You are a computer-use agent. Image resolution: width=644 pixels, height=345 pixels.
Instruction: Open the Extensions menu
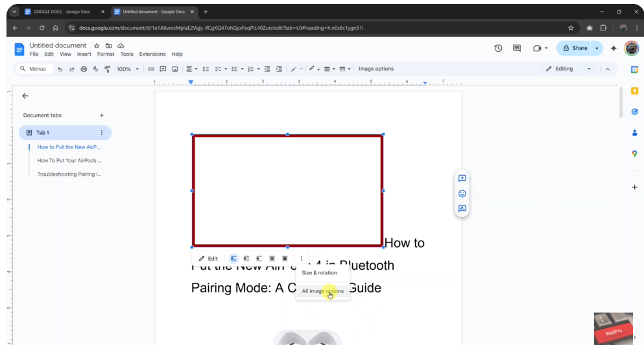click(x=152, y=54)
